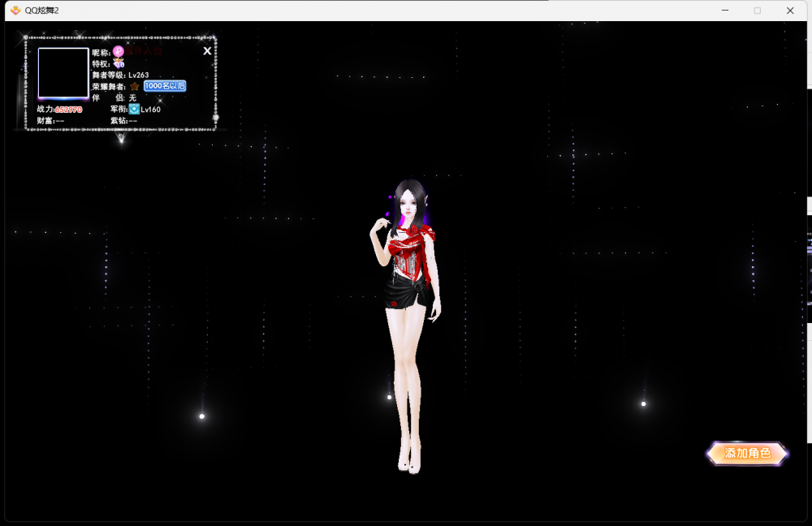Click the military rank Lv160 label
The height and width of the screenshot is (526, 812).
(x=151, y=110)
